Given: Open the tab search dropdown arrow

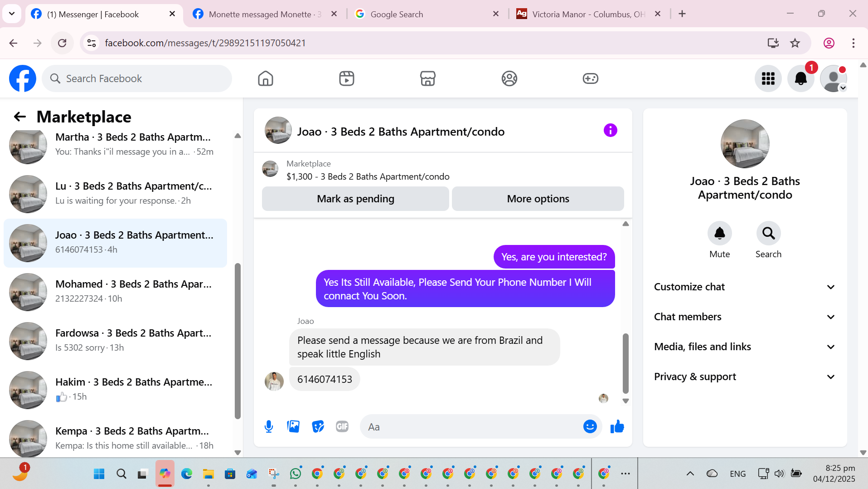Looking at the screenshot, I should point(12,14).
